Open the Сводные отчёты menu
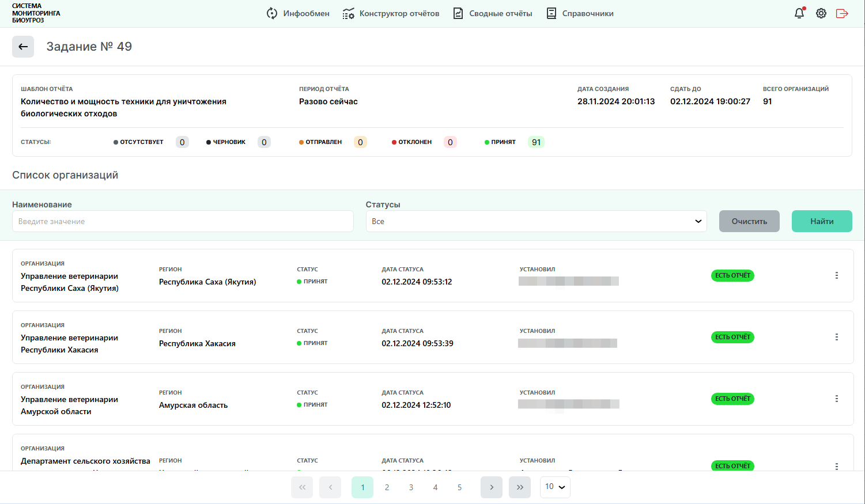865x504 pixels. pyautogui.click(x=493, y=13)
